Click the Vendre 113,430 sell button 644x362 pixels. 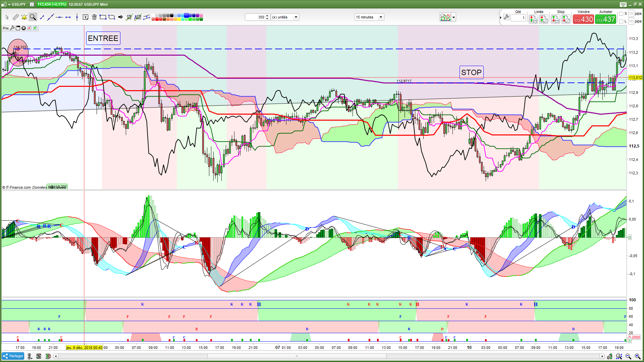click(583, 19)
